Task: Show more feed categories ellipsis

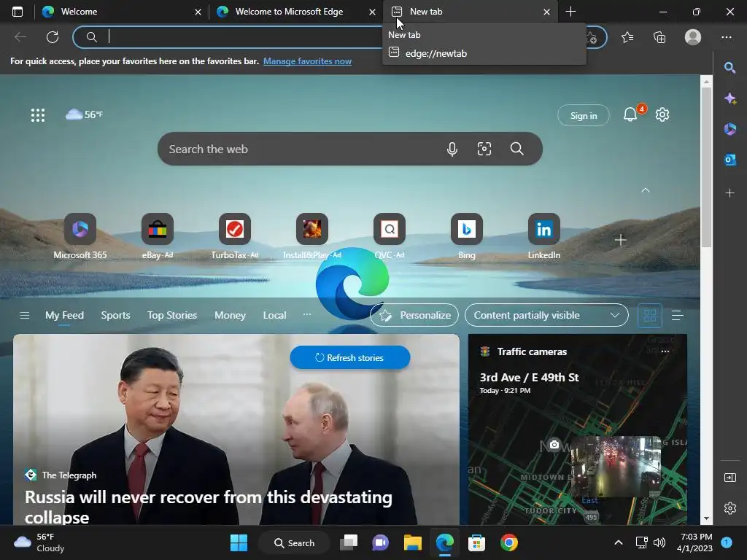Action: pyautogui.click(x=307, y=314)
